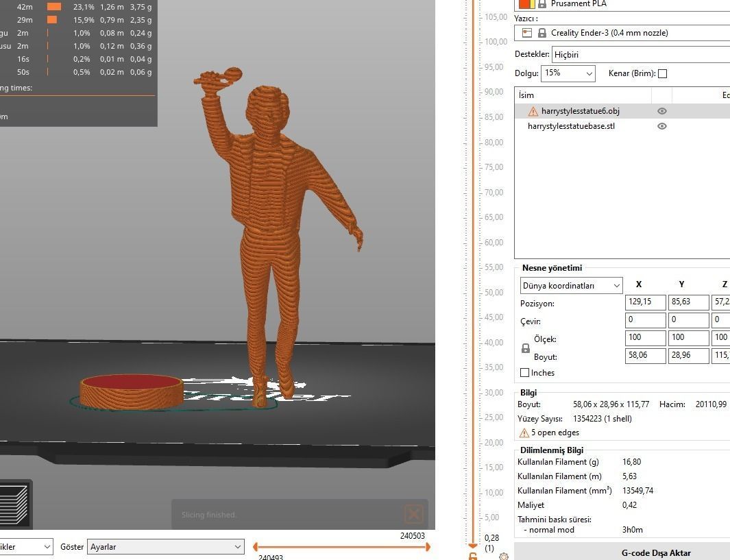
Task: Click the left thumb of the horizontal move slider
Action: (255, 547)
